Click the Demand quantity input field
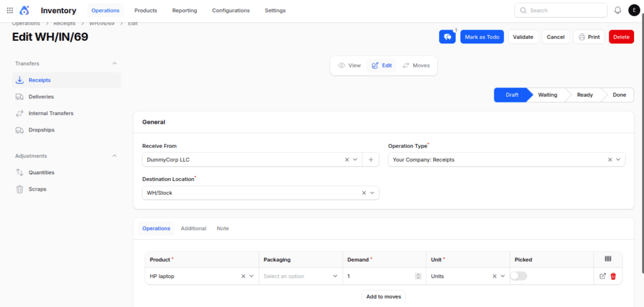The width and height of the screenshot is (644, 307). [x=380, y=276]
